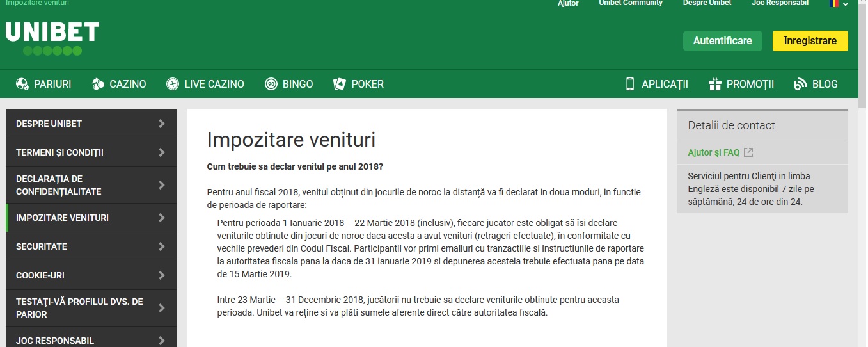The image size is (868, 347).
Task: Open the Poker section
Action: pos(359,84)
